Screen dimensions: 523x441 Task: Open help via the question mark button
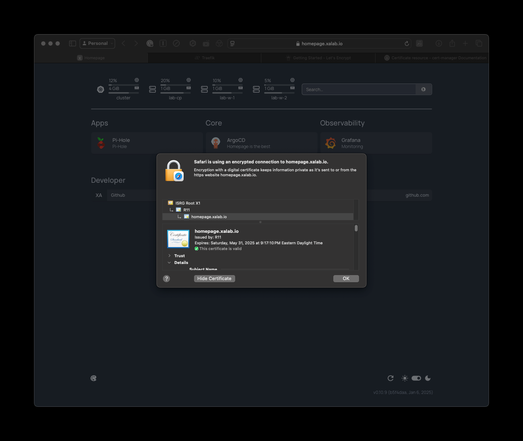[x=166, y=279]
